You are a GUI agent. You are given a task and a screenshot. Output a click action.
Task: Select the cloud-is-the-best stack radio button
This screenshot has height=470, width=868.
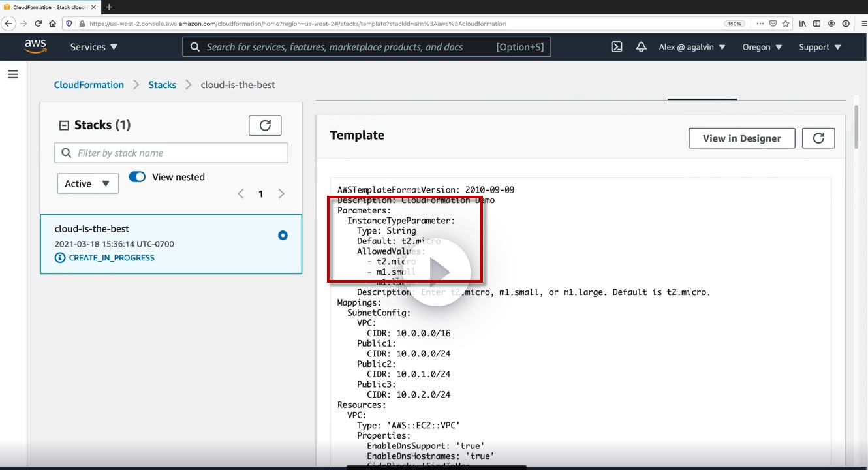tap(283, 235)
